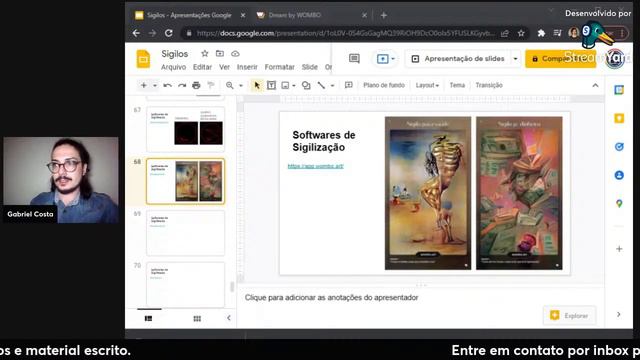Open the Transição panel
The image size is (640, 360).
[x=489, y=85]
